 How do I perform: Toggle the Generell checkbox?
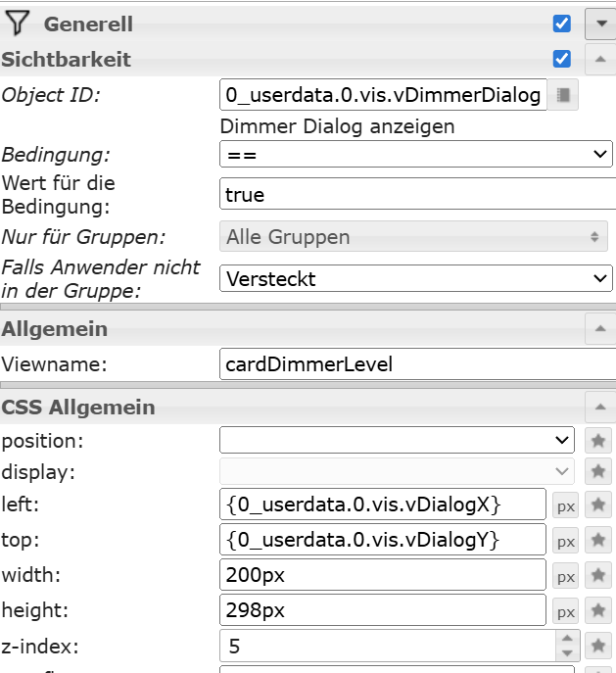(561, 24)
